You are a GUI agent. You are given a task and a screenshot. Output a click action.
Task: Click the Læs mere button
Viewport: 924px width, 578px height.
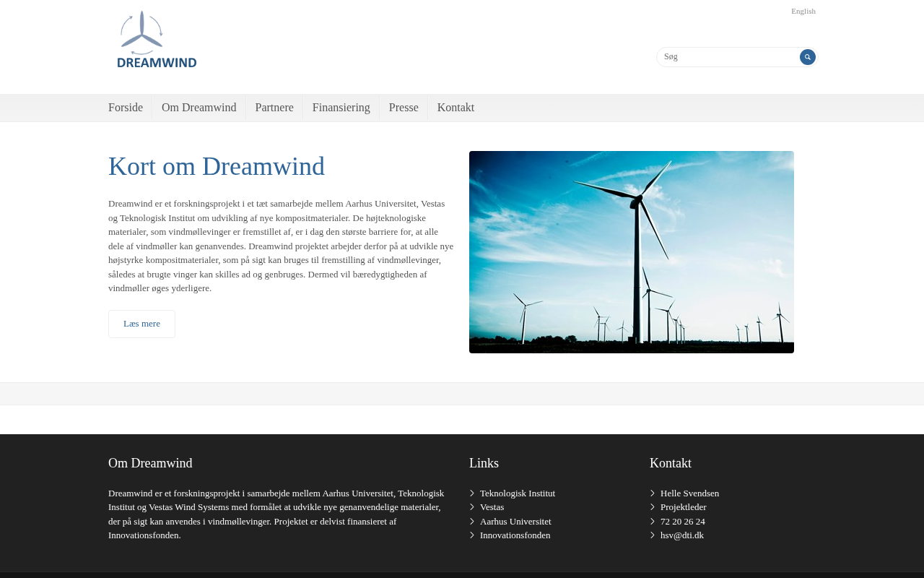(141, 324)
